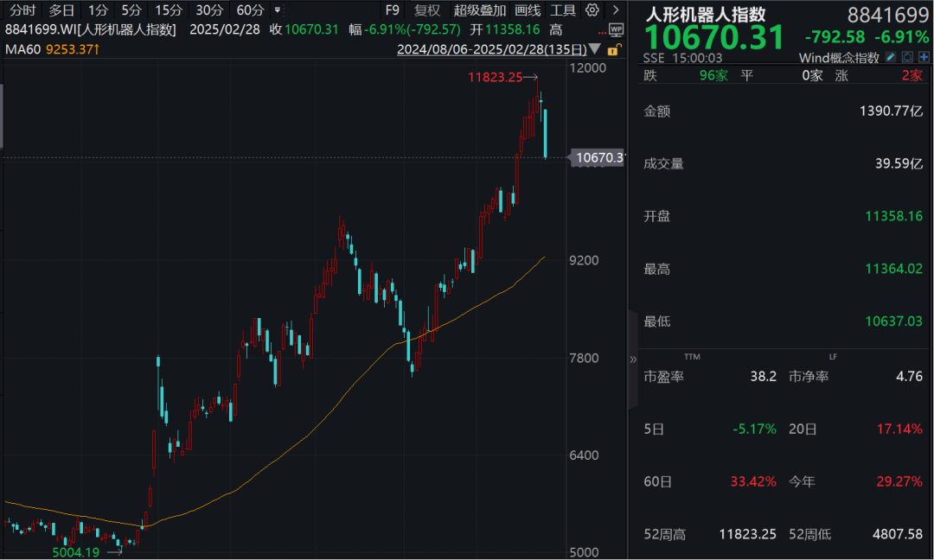Click the 10670.31 price marker on axis

598,157
